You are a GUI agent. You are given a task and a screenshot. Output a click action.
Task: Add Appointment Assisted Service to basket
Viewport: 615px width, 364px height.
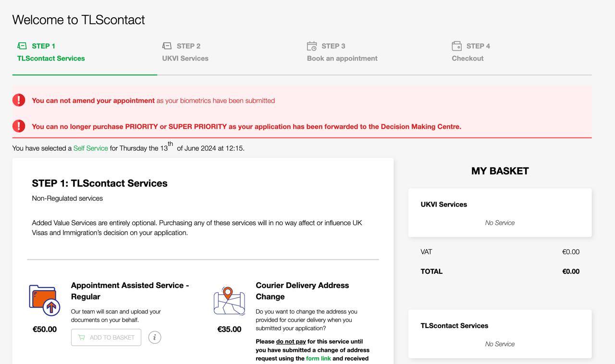click(x=106, y=338)
